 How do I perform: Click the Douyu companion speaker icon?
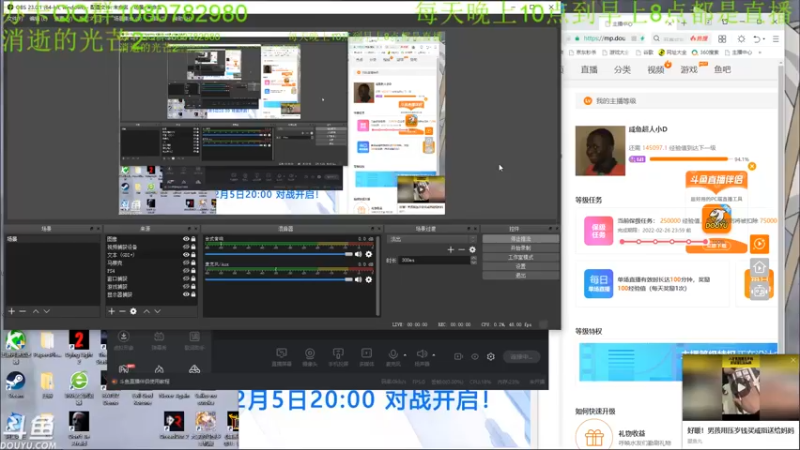[x=421, y=354]
